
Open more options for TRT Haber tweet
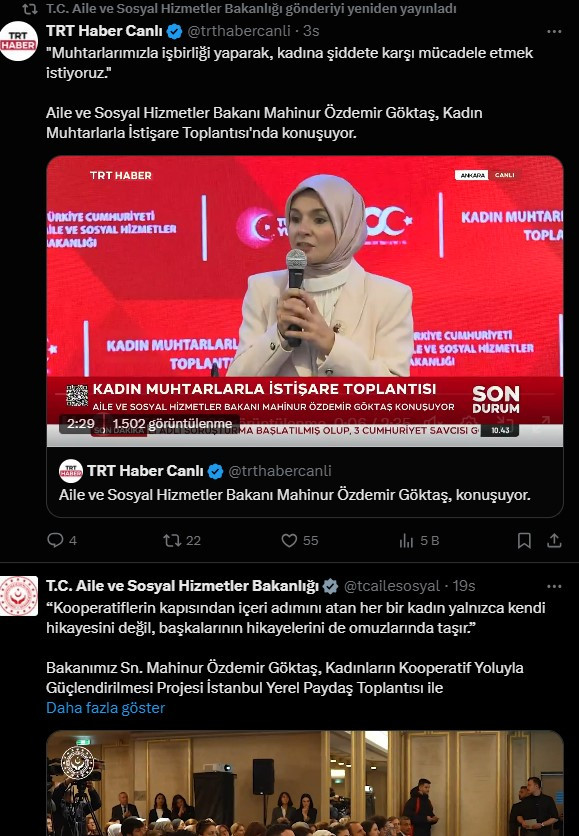pos(554,31)
